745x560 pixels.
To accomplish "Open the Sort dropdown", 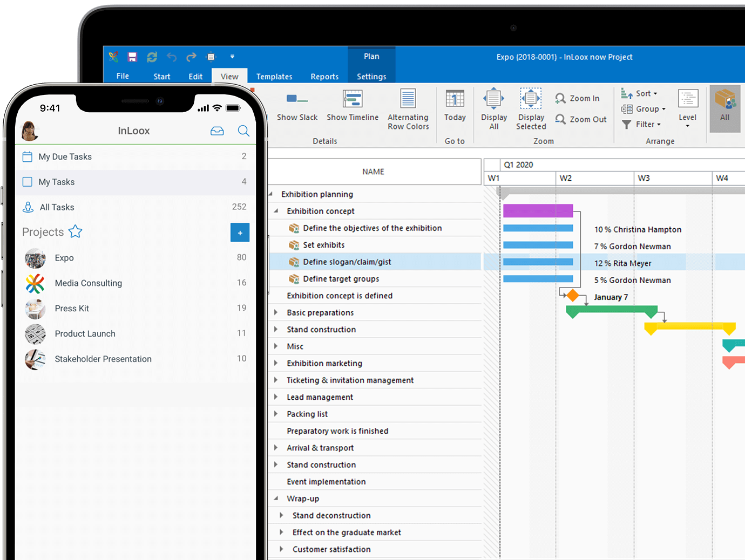I will [x=639, y=93].
